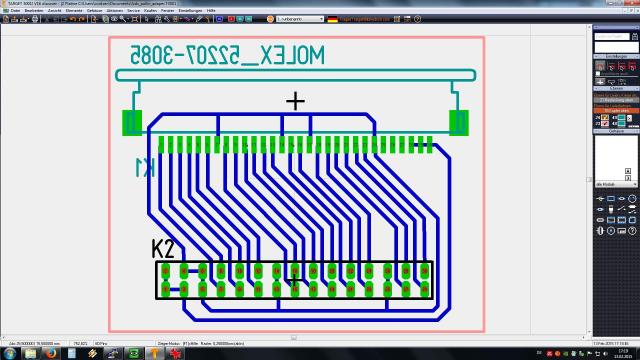Screen dimensions: 640x360
Task: Select rectangle tool in top grid row
Action: tap(611, 199)
